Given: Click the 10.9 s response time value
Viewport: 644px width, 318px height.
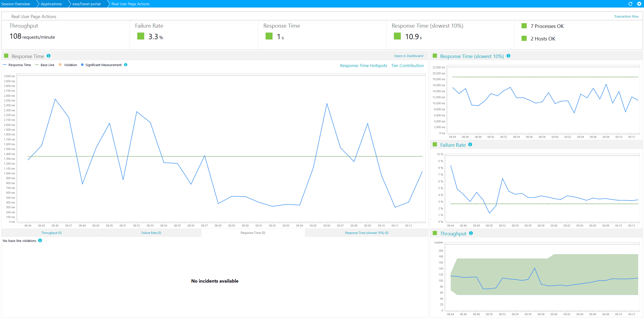Looking at the screenshot, I should (413, 37).
